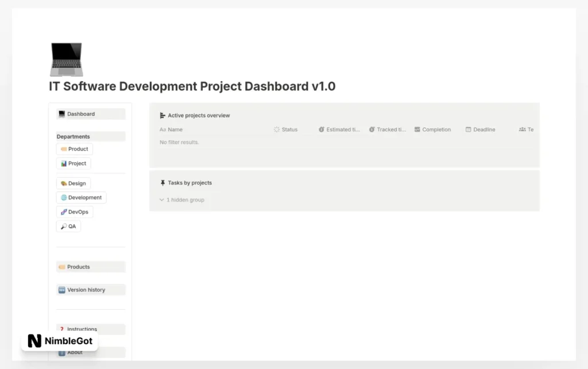Open the Product department page
Image resolution: width=588 pixels, height=369 pixels.
click(75, 149)
